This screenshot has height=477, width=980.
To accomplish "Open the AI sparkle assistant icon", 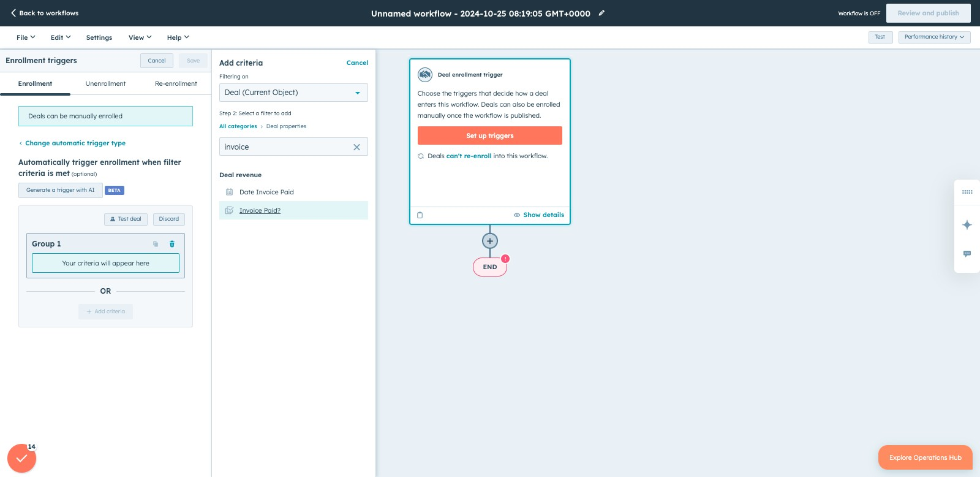I will [967, 225].
